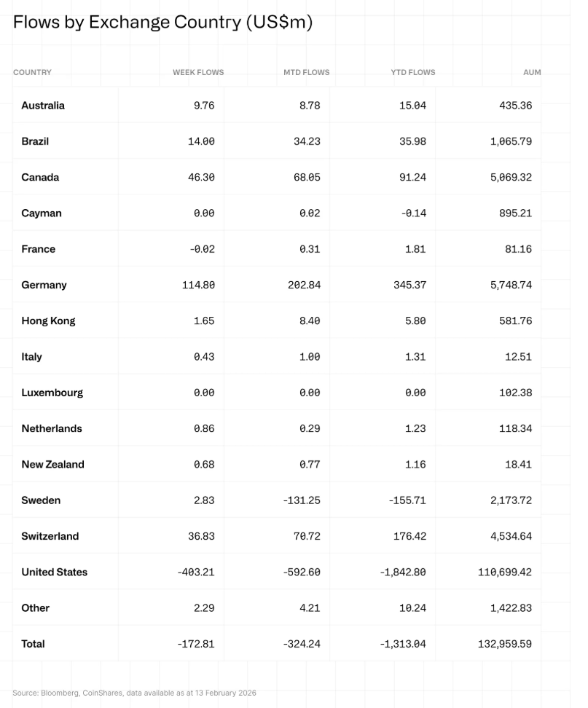This screenshot has width=588, height=708.
Task: Click the YTD FLOWS column header
Action: pos(412,72)
